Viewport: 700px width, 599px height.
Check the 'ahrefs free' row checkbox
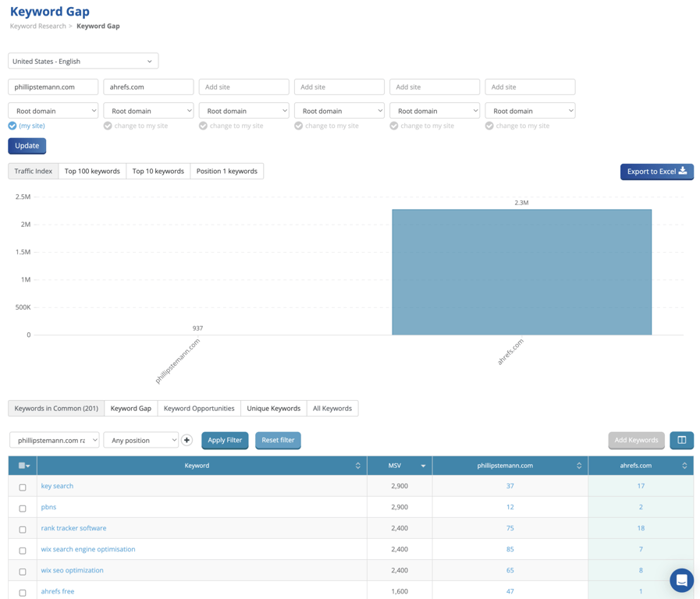tap(23, 593)
